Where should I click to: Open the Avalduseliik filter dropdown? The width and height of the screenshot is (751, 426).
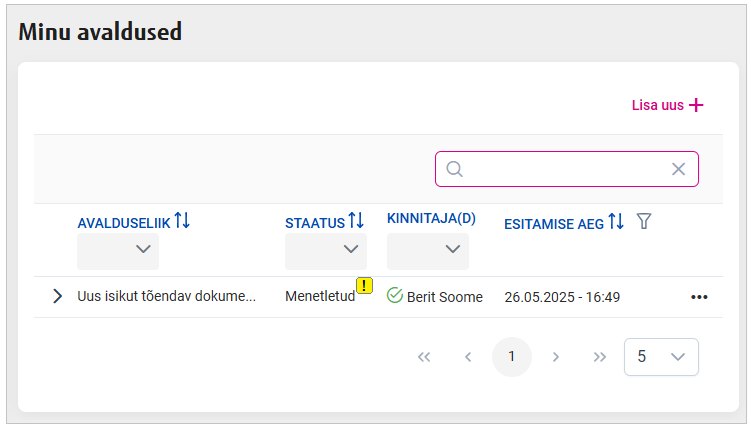(118, 251)
